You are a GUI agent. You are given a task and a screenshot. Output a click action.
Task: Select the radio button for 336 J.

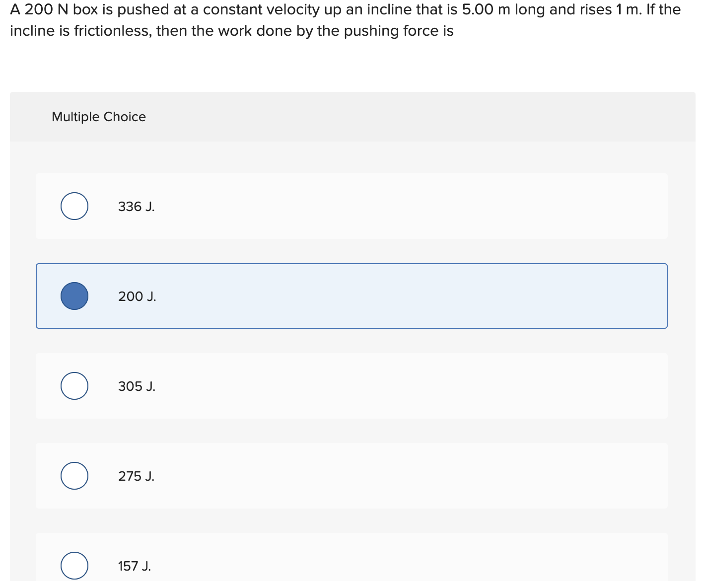tap(74, 206)
